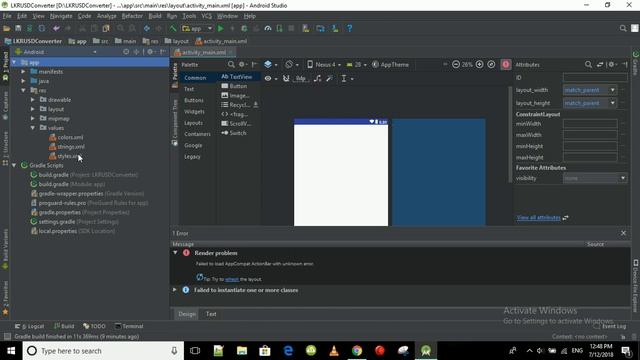Click the View all attributes link
Viewport: 640px width, 360px height.
[538, 218]
